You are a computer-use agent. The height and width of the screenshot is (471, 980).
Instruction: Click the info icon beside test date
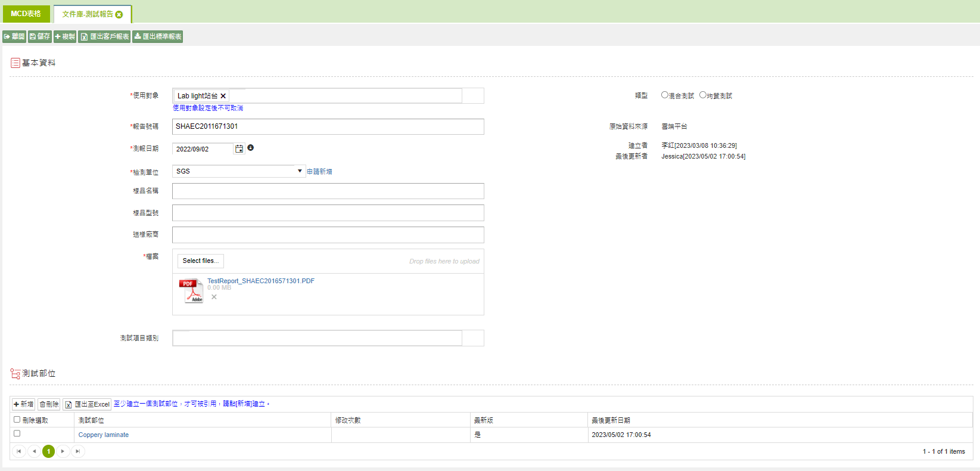point(251,148)
